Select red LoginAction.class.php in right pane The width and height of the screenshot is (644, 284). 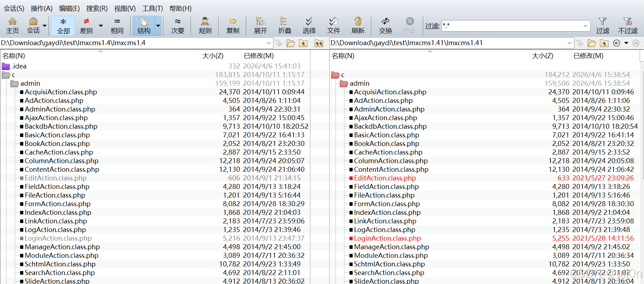[x=387, y=238]
